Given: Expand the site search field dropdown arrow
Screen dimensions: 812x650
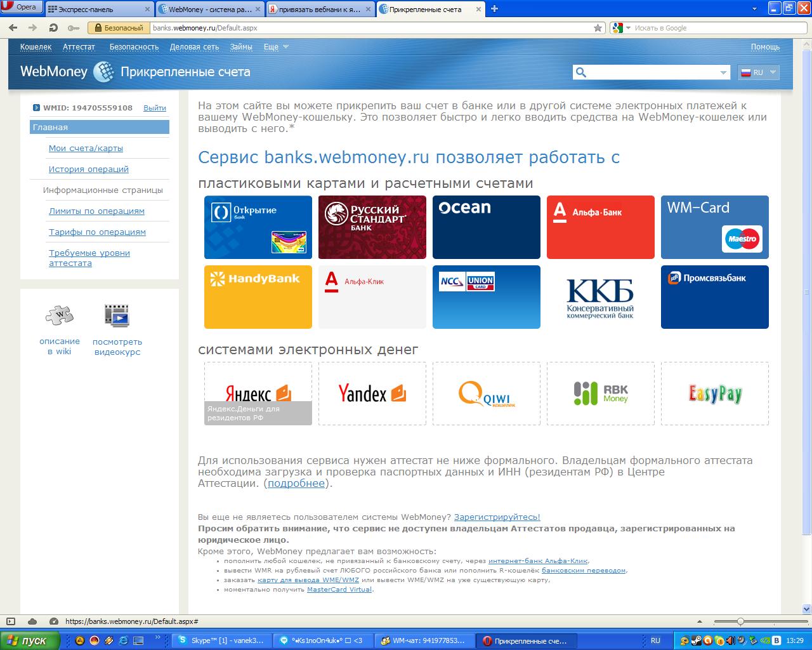Looking at the screenshot, I should 723,73.
